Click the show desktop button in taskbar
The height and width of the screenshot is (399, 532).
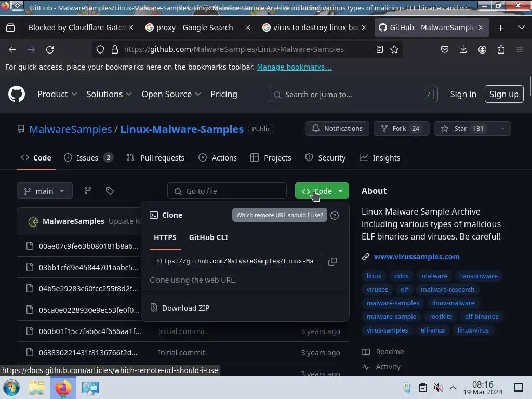(x=518, y=388)
